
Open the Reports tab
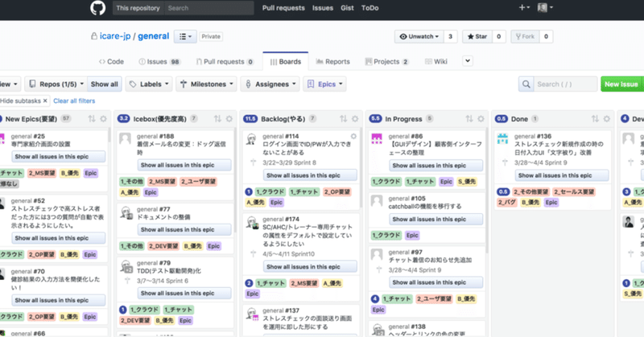pyautogui.click(x=333, y=62)
